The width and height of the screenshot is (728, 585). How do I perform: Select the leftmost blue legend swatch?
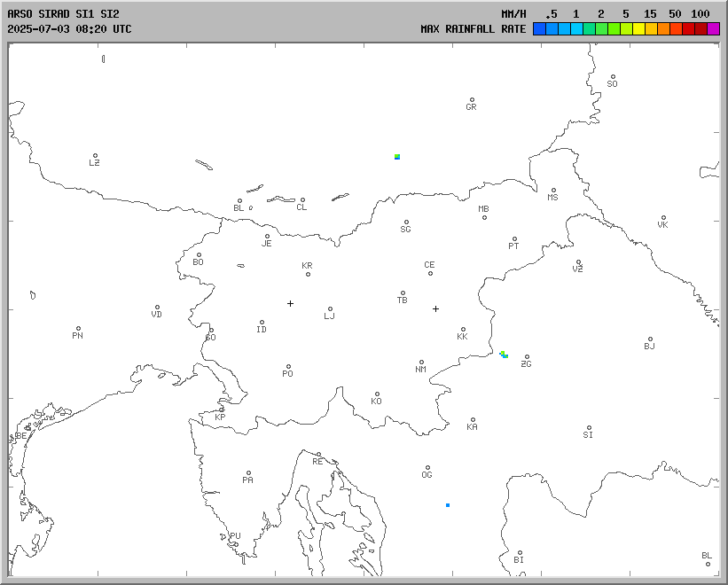[x=539, y=29]
